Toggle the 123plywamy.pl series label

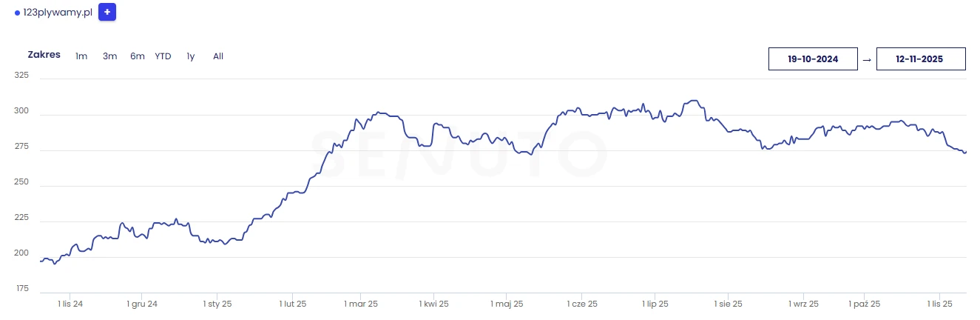(x=57, y=13)
